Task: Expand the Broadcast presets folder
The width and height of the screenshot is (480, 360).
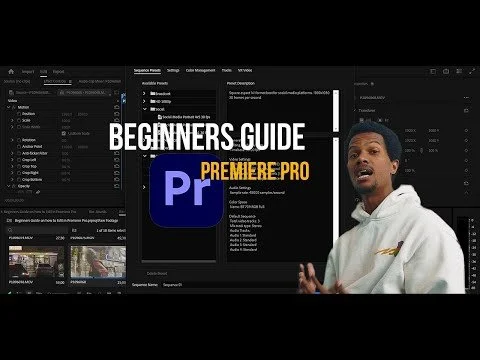Action: pos(144,93)
